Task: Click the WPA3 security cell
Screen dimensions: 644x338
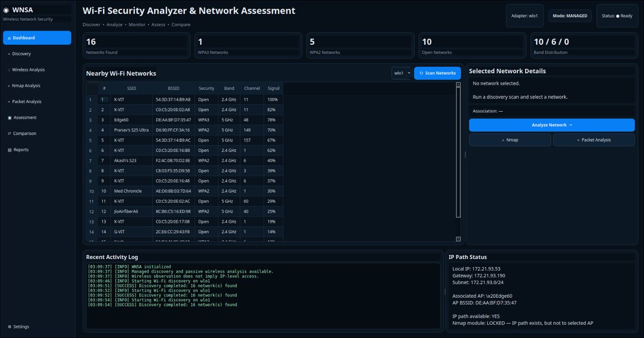Action: pos(206,120)
